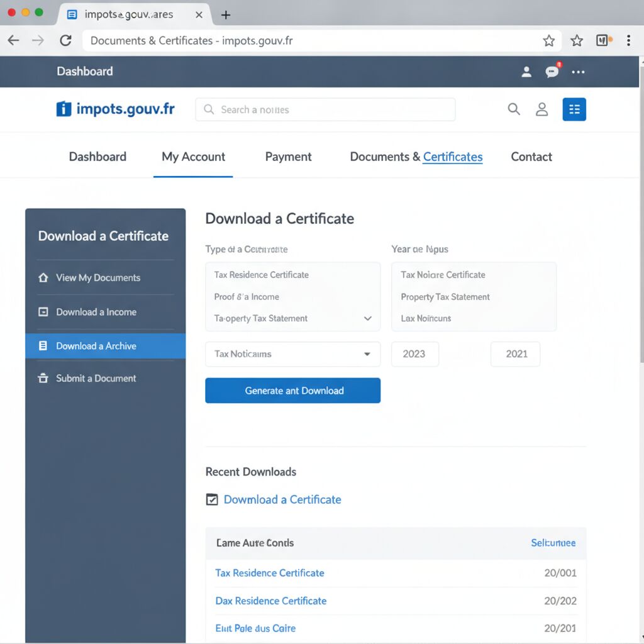Viewport: 644px width, 644px height.
Task: Open the blue grid menu button
Action: tap(574, 109)
